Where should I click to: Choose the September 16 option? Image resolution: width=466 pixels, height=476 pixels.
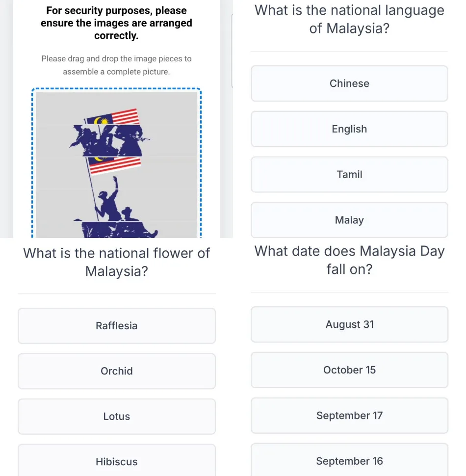pos(349,461)
